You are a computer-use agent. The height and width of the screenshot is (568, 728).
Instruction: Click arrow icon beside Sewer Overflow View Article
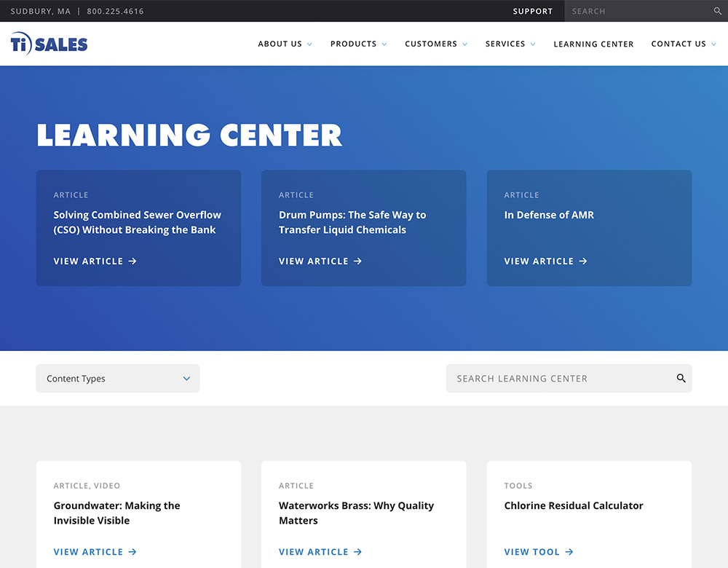point(132,261)
